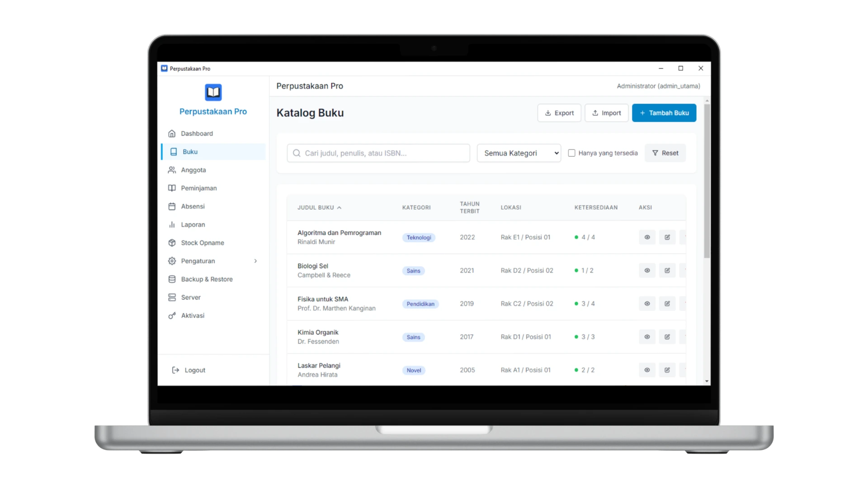
Task: Edit the Fisika untuk SMA row
Action: pos(667,304)
